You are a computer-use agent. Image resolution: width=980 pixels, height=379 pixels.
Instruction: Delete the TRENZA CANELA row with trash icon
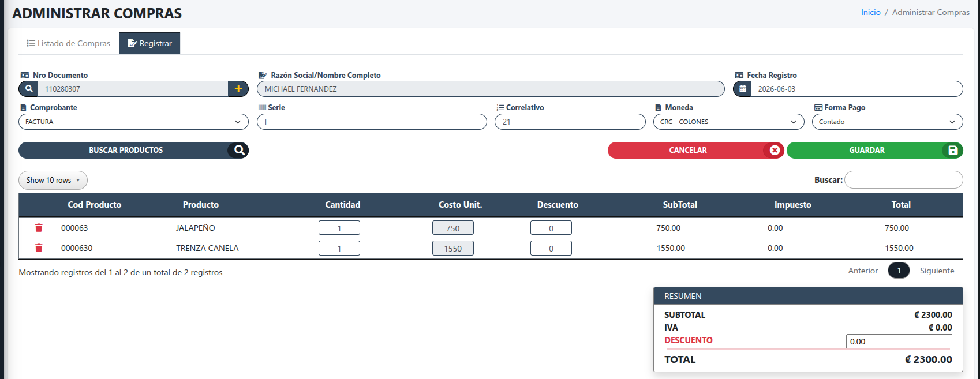tap(39, 248)
